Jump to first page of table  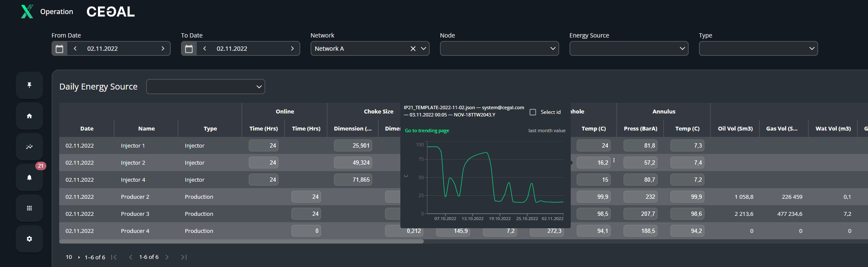pyautogui.click(x=114, y=257)
